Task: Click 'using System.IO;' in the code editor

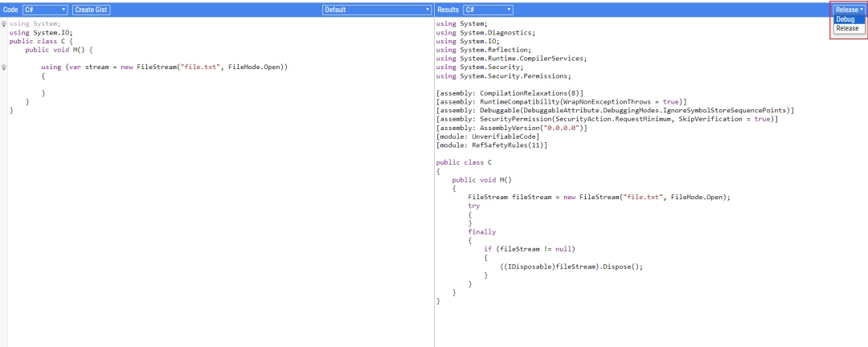Action: pos(40,33)
